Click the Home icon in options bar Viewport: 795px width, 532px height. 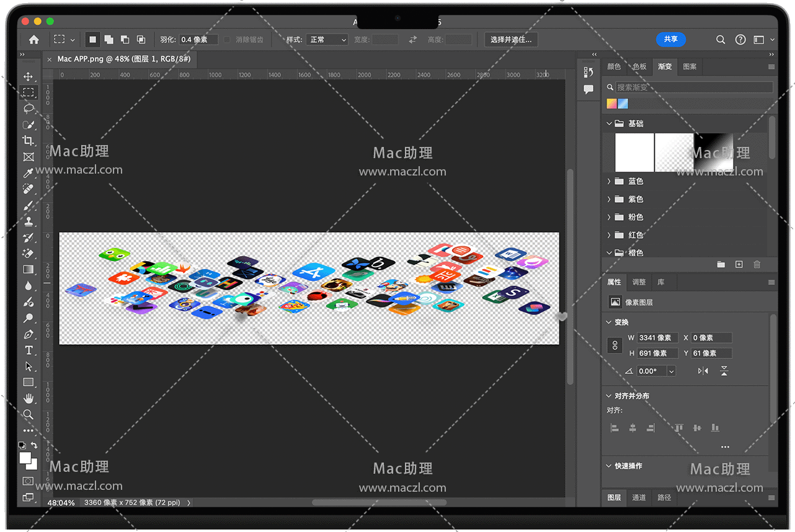click(34, 40)
